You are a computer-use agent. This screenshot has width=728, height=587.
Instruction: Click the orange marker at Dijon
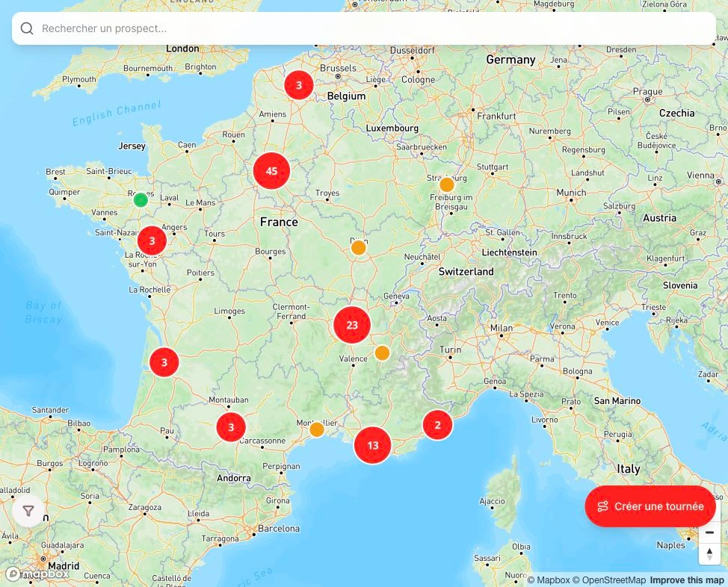tap(359, 247)
